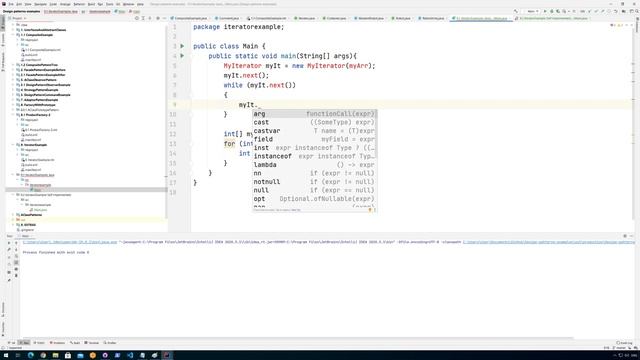Viewport: 640px width, 360px height.
Task: Select the 'cast' completion suggestion
Action: 314,122
